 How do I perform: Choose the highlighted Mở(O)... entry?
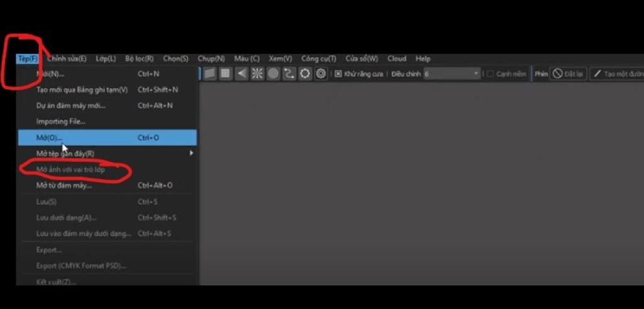107,138
